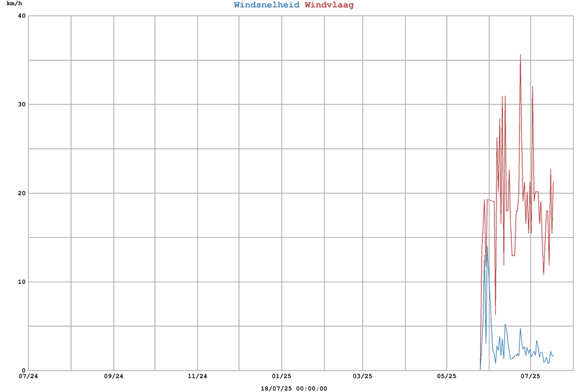
Task: Click the 40 value on y-axis
Action: pos(22,16)
